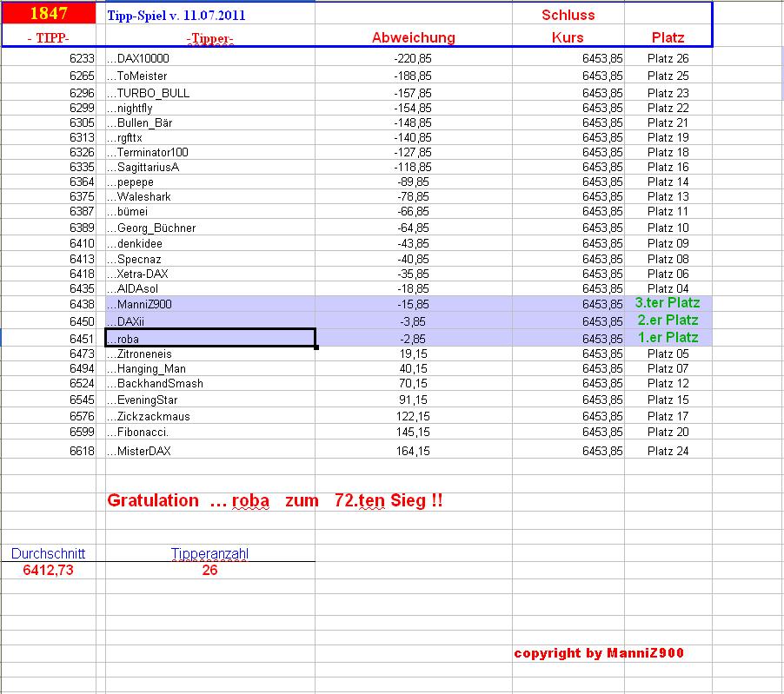This screenshot has height=694, width=784.
Task: Select the tipper cell '...Fibonacci.'
Action: click(x=210, y=432)
